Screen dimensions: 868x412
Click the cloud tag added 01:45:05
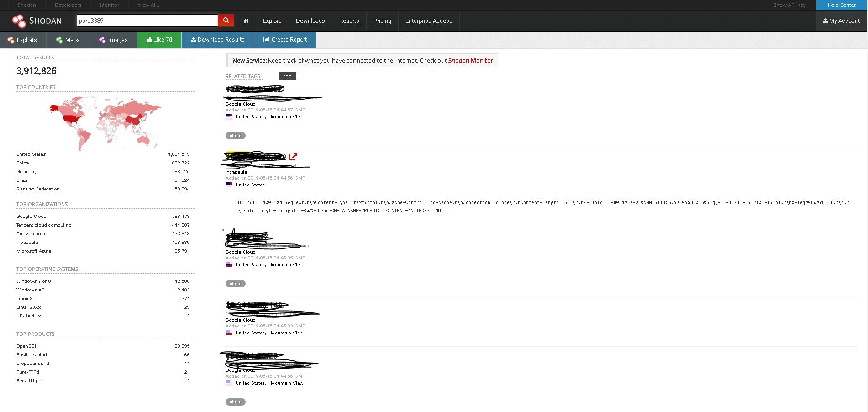(236, 284)
